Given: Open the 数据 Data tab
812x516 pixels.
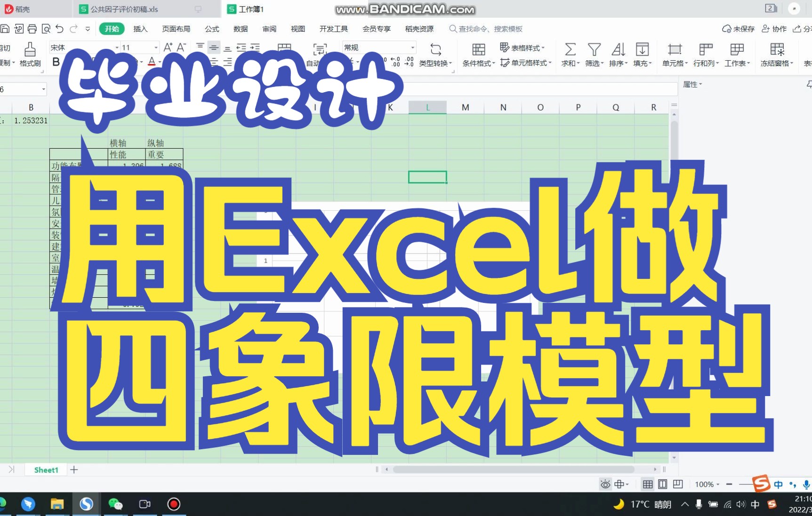Looking at the screenshot, I should [241, 29].
